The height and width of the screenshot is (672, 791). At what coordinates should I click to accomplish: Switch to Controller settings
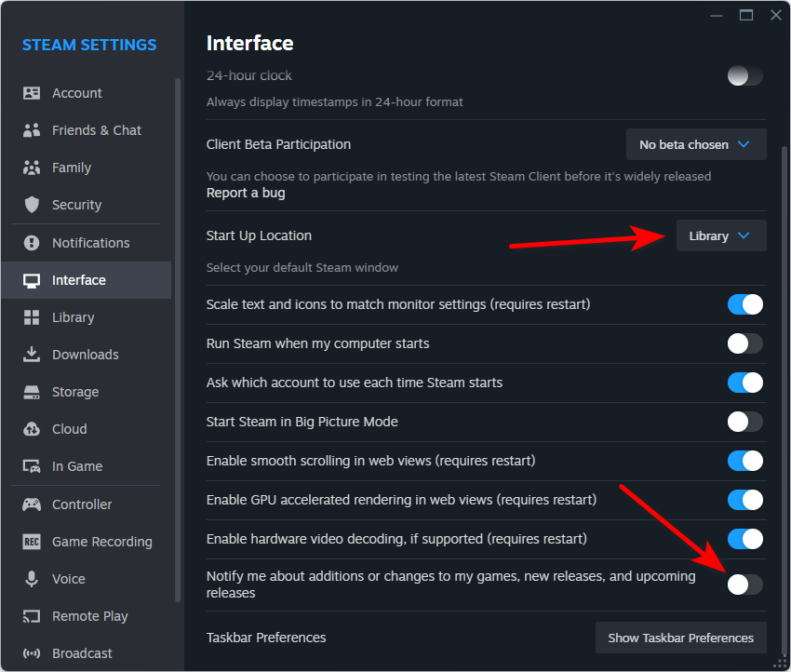click(87, 504)
